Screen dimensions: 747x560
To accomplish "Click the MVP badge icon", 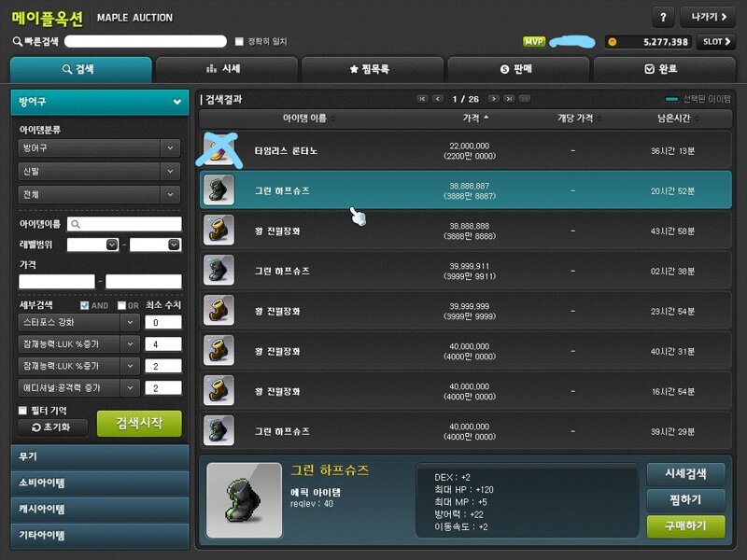I will [x=534, y=42].
